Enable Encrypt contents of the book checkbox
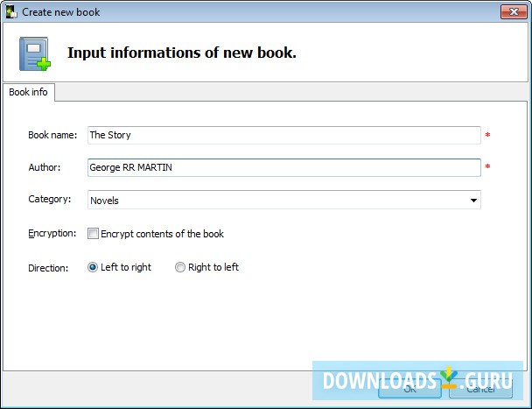The width and height of the screenshot is (532, 409). tap(93, 234)
